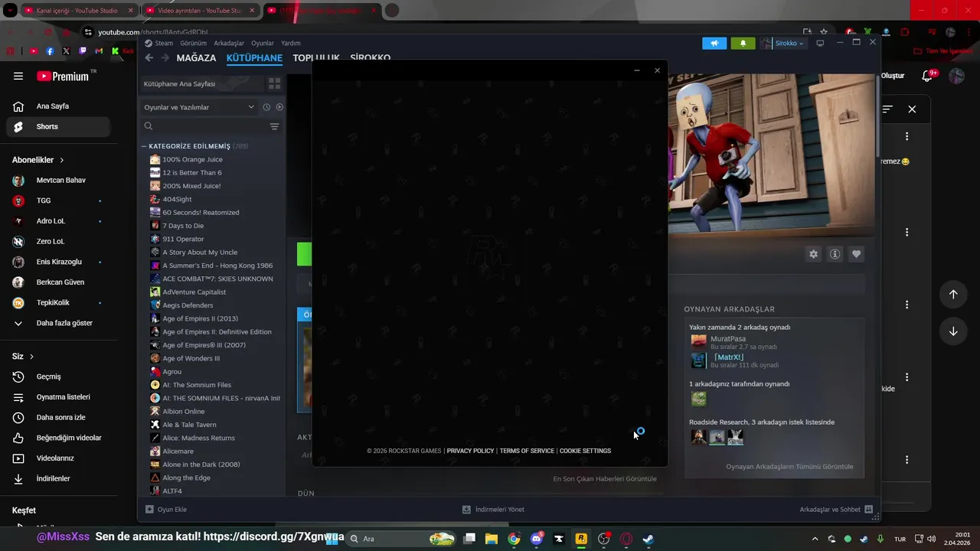Switch Steam to Big Picture mode icon
Screen dimensions: 980x551
coord(820,44)
